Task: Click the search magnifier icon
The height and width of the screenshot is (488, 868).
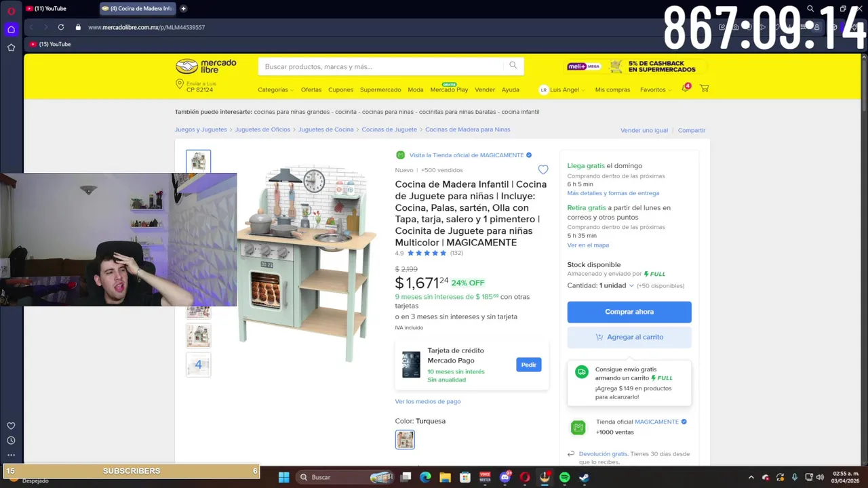Action: (x=513, y=66)
